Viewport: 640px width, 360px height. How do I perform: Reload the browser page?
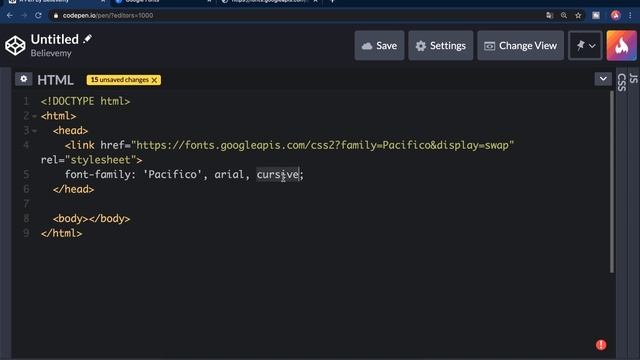tap(38, 16)
